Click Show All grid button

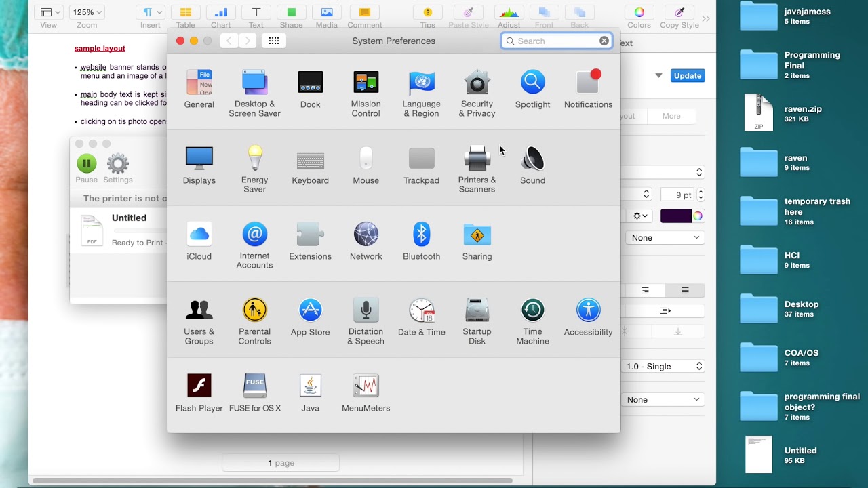(x=274, y=41)
